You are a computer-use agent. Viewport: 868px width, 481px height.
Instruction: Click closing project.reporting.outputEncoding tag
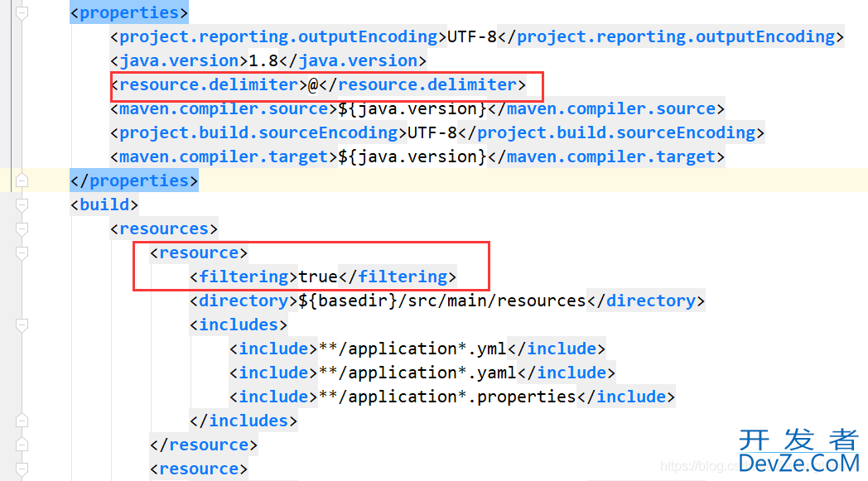click(671, 36)
